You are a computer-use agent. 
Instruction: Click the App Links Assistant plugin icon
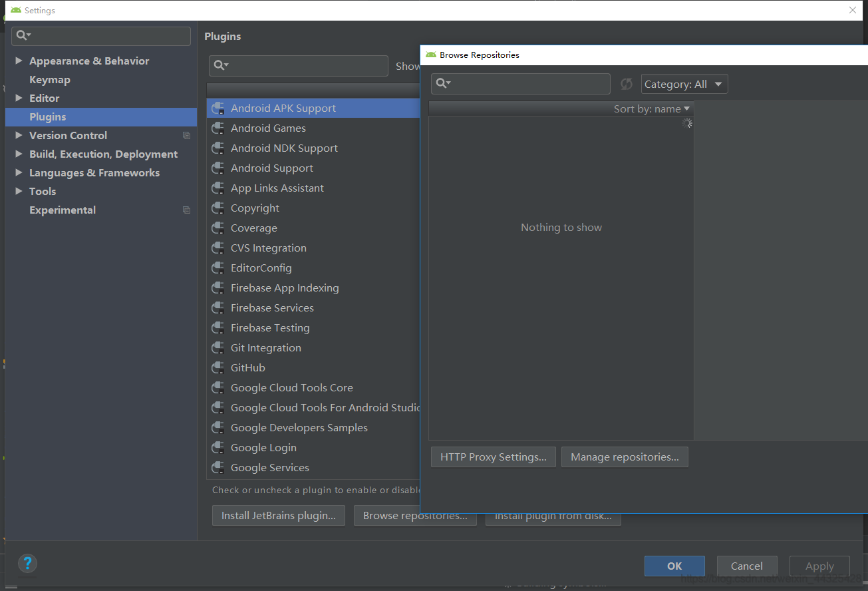pos(217,188)
